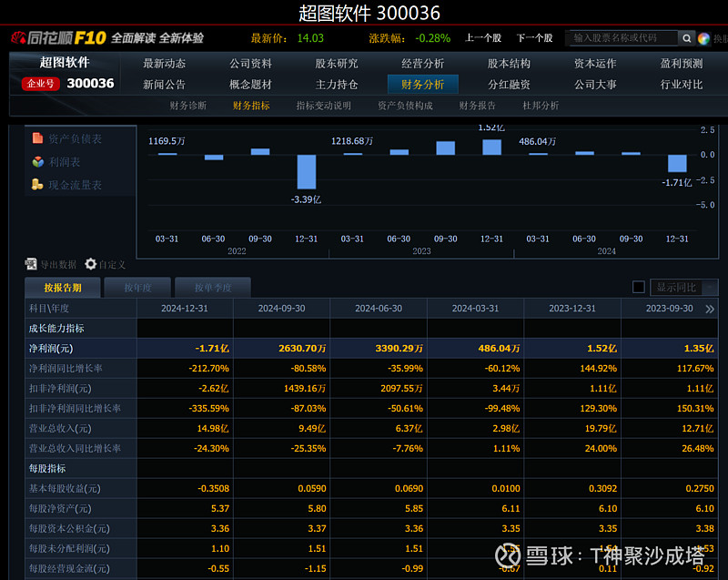
Task: Open the 股东研究 menu item
Action: 337,64
